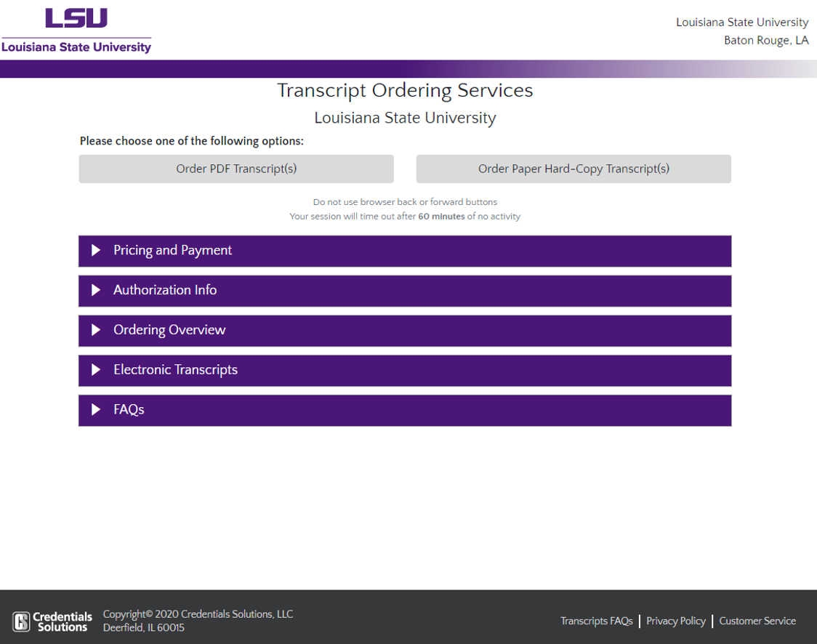Click the Transcript Ordering Services heading

[405, 90]
